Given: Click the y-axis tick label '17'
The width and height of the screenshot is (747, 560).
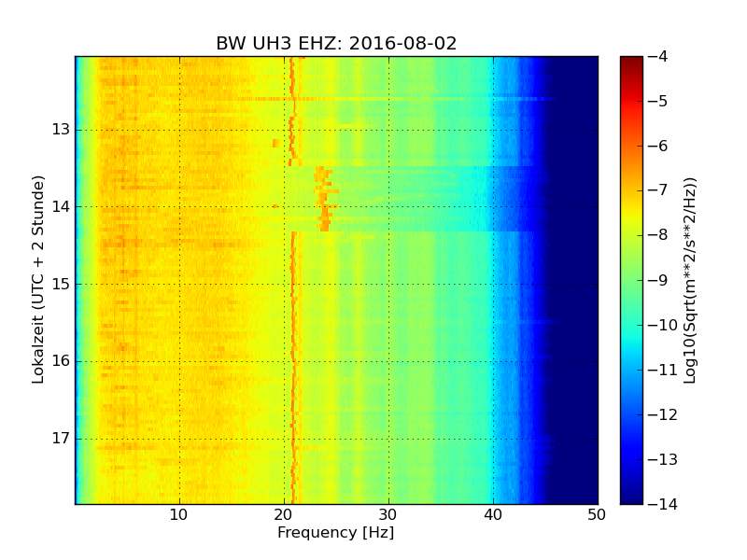Looking at the screenshot, I should click(61, 438).
